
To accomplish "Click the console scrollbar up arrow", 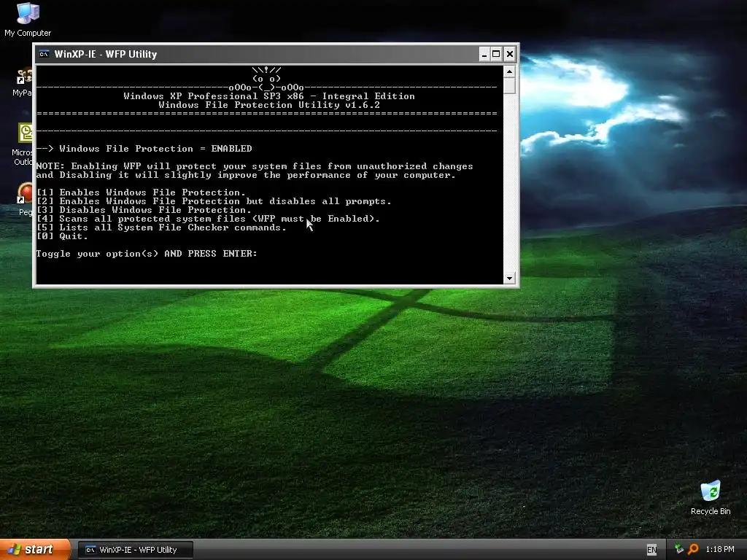I will (x=509, y=72).
